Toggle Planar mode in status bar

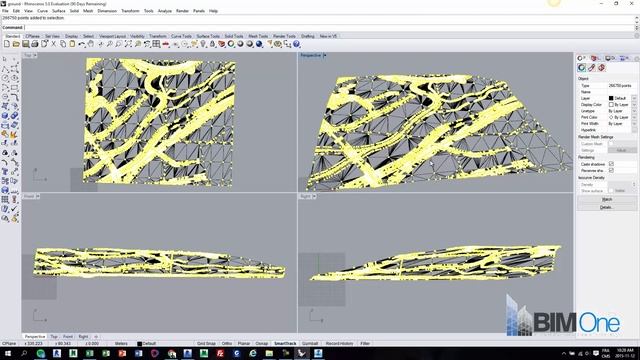(x=244, y=344)
